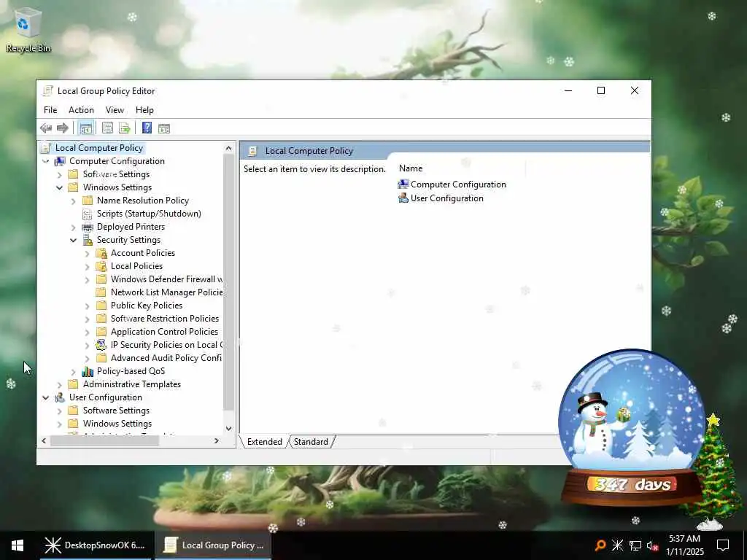
Task: Open the Recycle Bin desktop icon
Action: click(28, 30)
